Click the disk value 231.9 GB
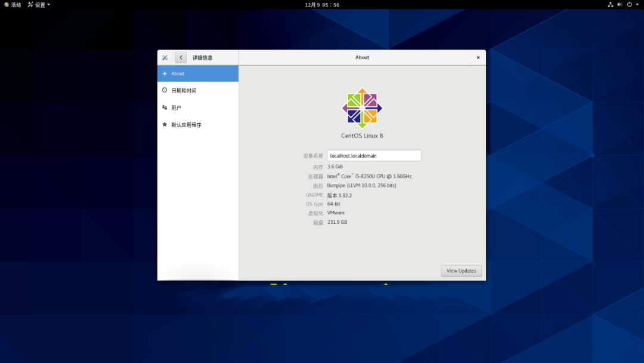This screenshot has height=363, width=644. coord(337,222)
